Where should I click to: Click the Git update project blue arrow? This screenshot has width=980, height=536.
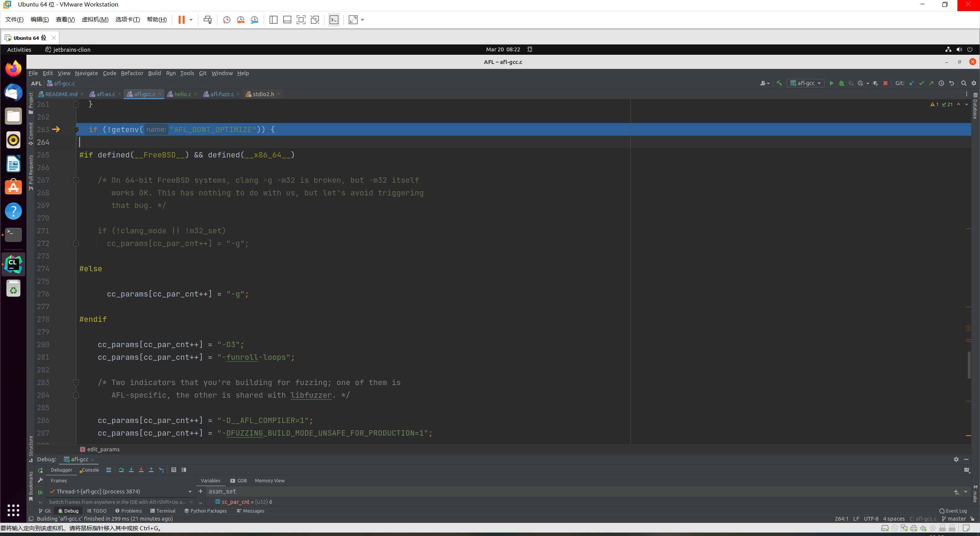(x=911, y=83)
